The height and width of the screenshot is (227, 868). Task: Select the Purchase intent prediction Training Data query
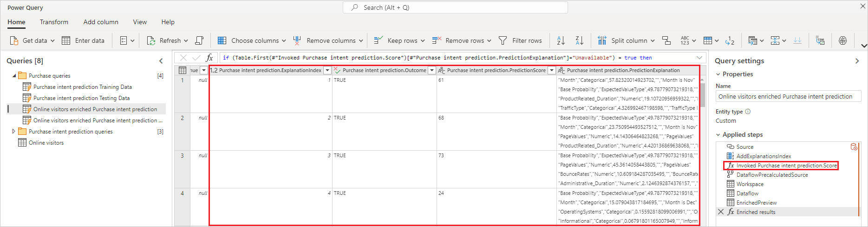[x=82, y=87]
